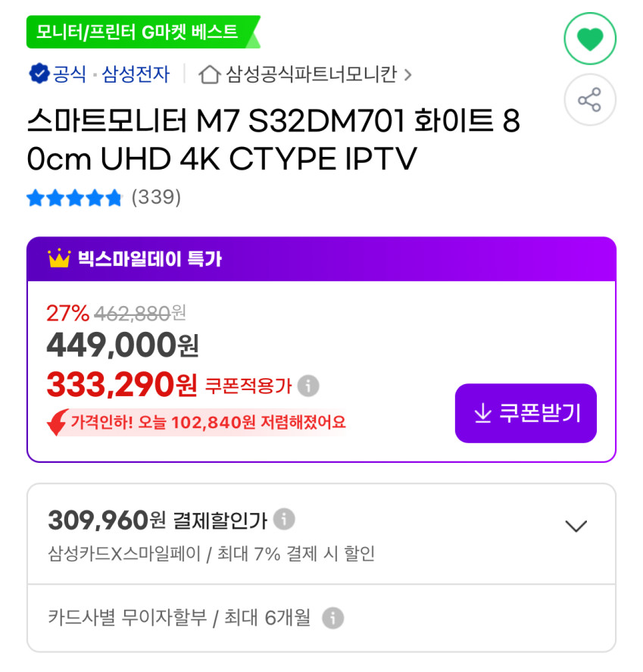Screen dimensions: 643x672
Task: Click the 빅스마일데이 특가 banner header
Action: (321, 259)
